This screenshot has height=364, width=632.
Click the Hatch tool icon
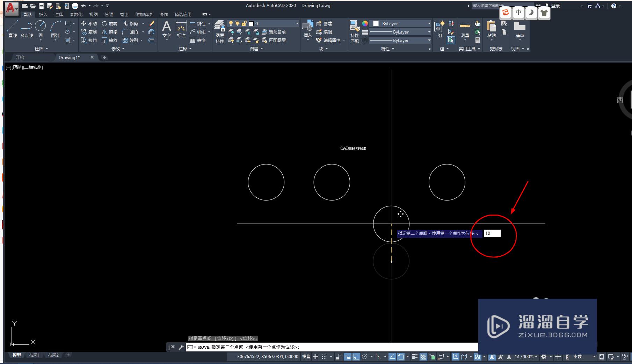coord(68,40)
